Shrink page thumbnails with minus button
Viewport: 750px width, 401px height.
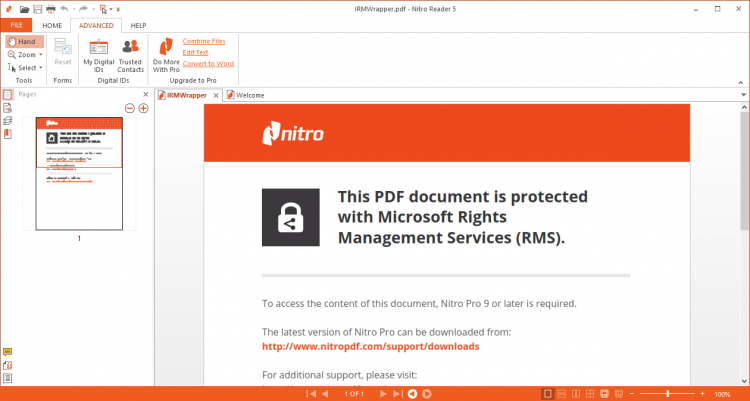point(130,109)
